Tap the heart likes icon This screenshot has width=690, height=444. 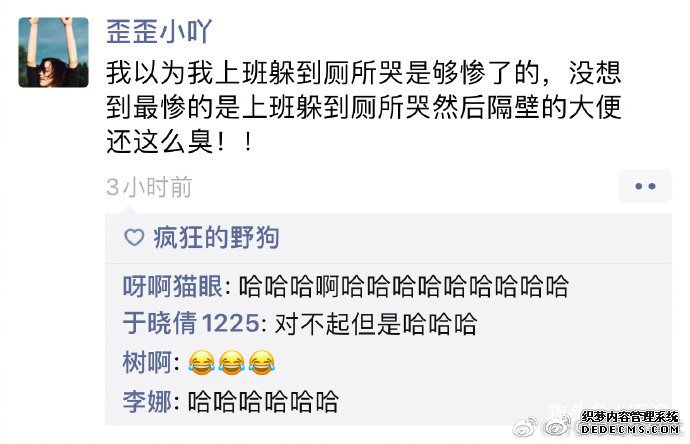click(134, 238)
